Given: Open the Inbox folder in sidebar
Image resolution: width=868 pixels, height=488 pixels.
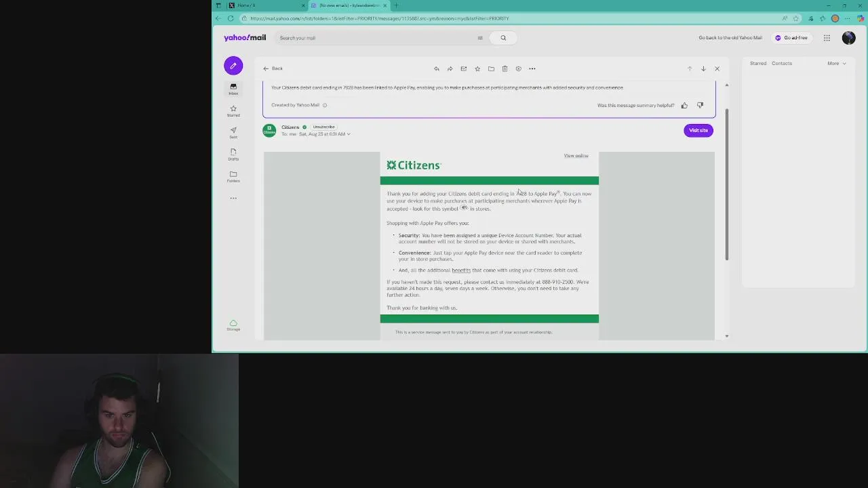Looking at the screenshot, I should 233,89.
